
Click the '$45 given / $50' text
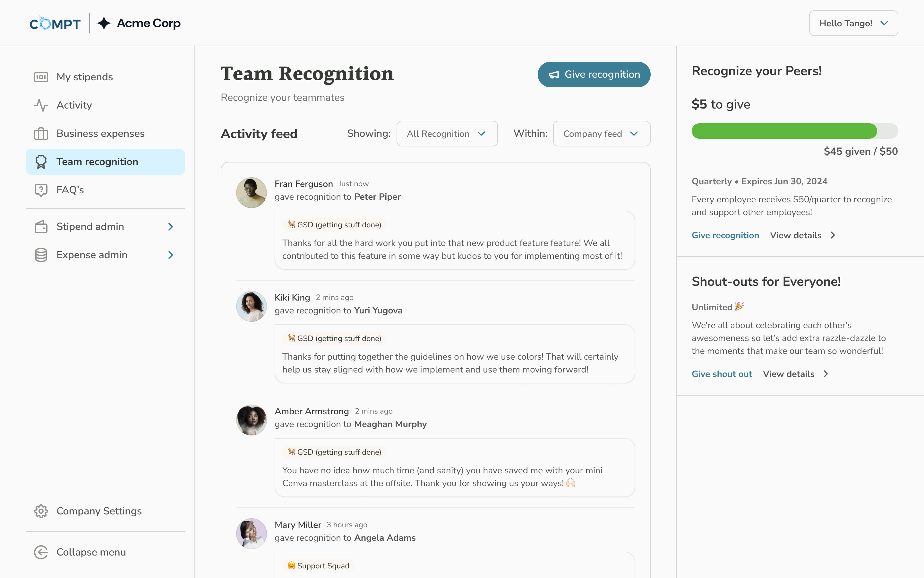tap(860, 151)
